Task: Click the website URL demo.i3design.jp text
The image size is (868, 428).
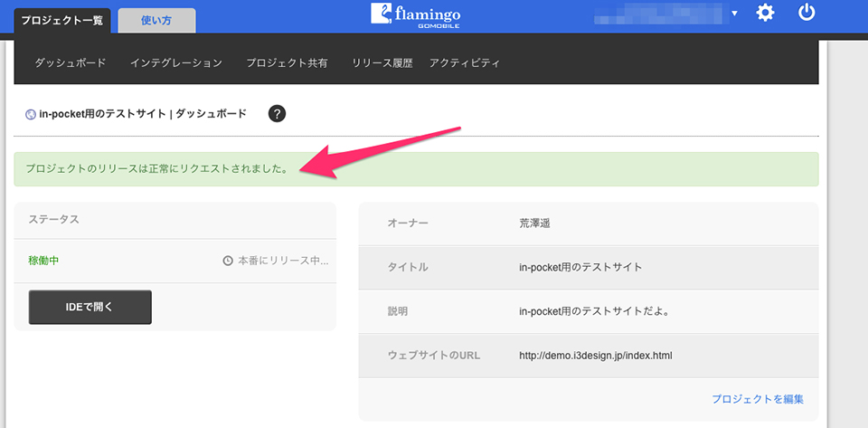Action: pyautogui.click(x=596, y=356)
